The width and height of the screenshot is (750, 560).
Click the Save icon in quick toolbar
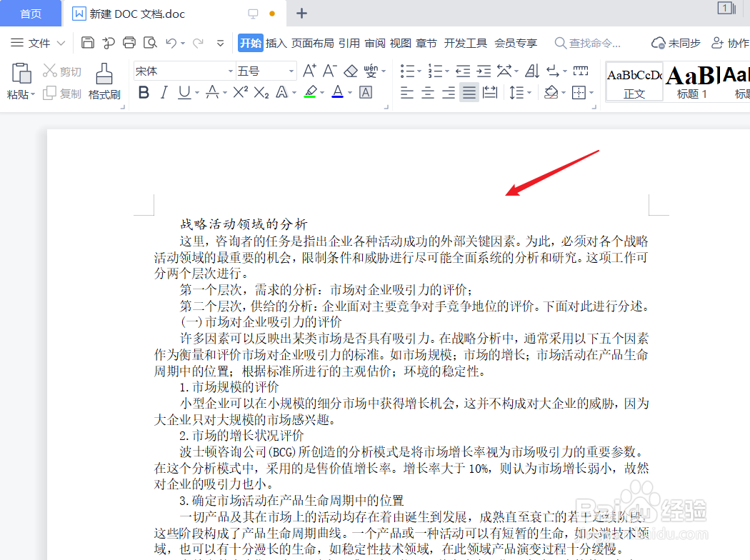88,43
